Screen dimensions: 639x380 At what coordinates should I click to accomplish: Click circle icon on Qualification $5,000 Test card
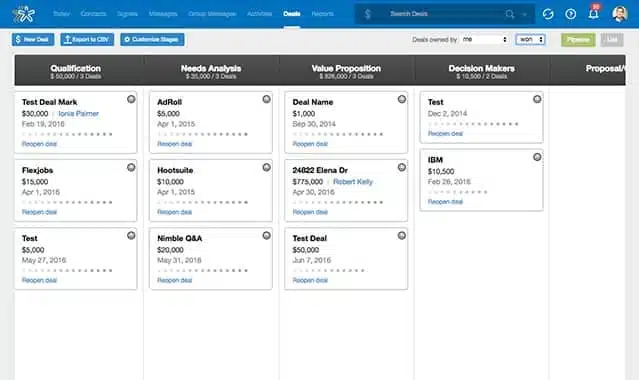pos(131,235)
